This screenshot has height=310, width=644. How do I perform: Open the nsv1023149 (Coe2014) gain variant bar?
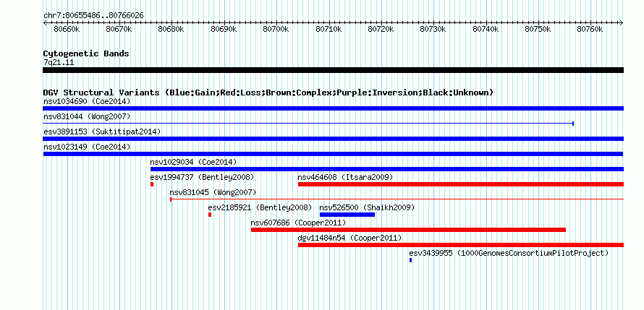click(x=333, y=154)
